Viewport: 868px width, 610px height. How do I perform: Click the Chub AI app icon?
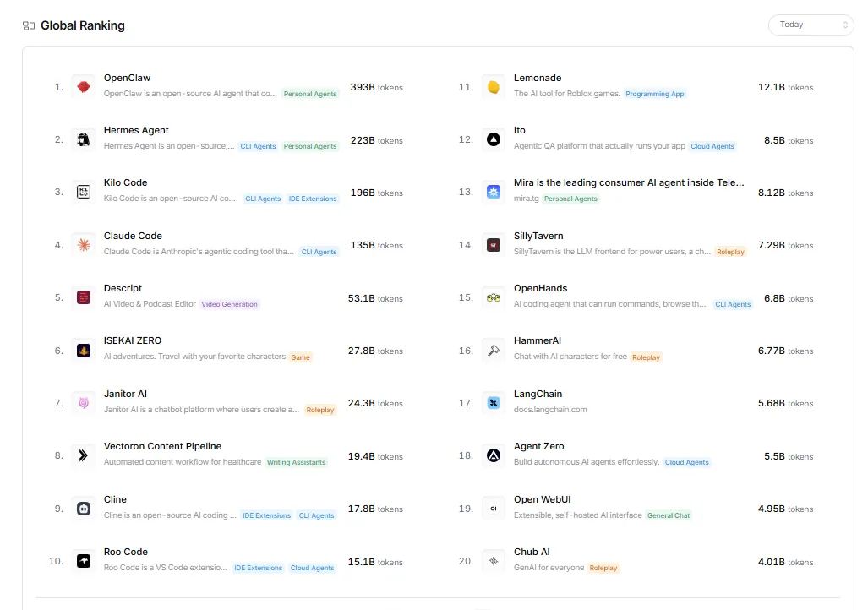[x=494, y=561]
